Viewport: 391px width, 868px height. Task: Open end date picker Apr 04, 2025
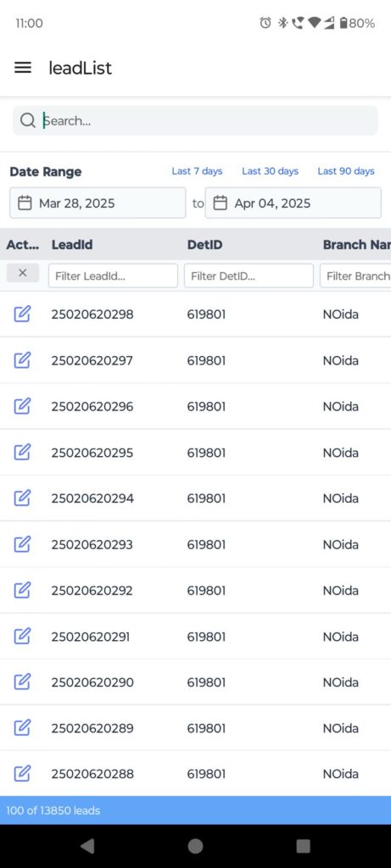coord(293,203)
